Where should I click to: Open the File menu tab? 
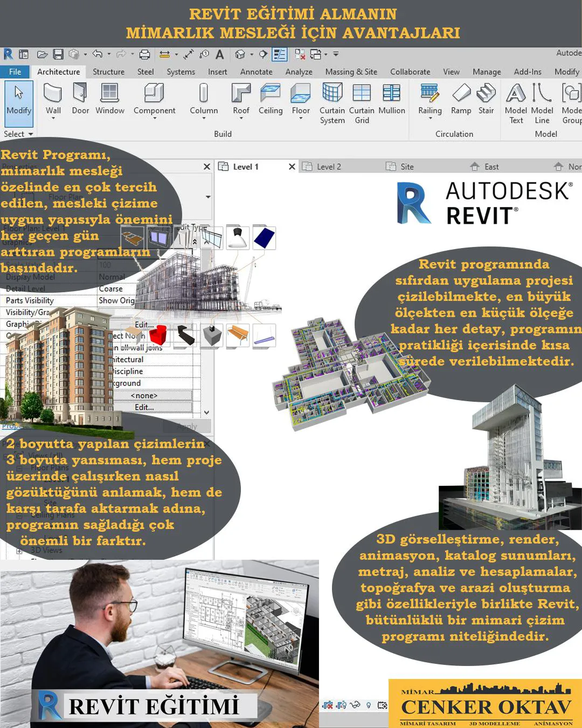[x=15, y=72]
